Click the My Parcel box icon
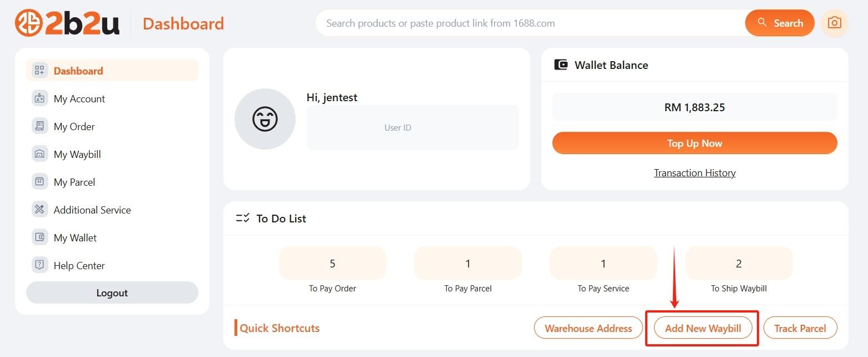This screenshot has width=868, height=357. 39,182
